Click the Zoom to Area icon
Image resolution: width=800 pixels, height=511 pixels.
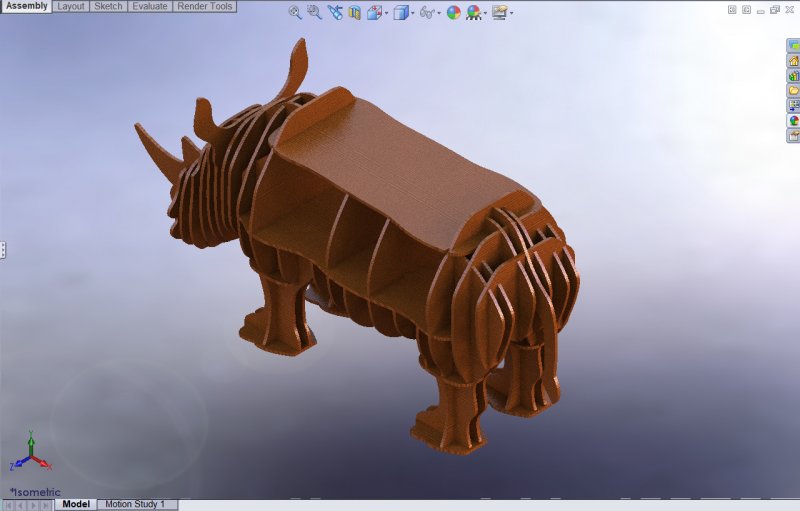coord(314,12)
